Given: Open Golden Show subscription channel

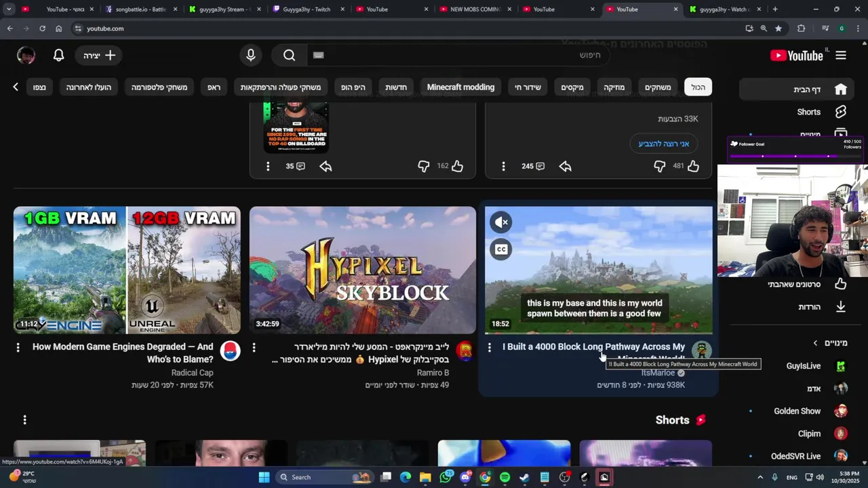Looking at the screenshot, I should (x=797, y=411).
